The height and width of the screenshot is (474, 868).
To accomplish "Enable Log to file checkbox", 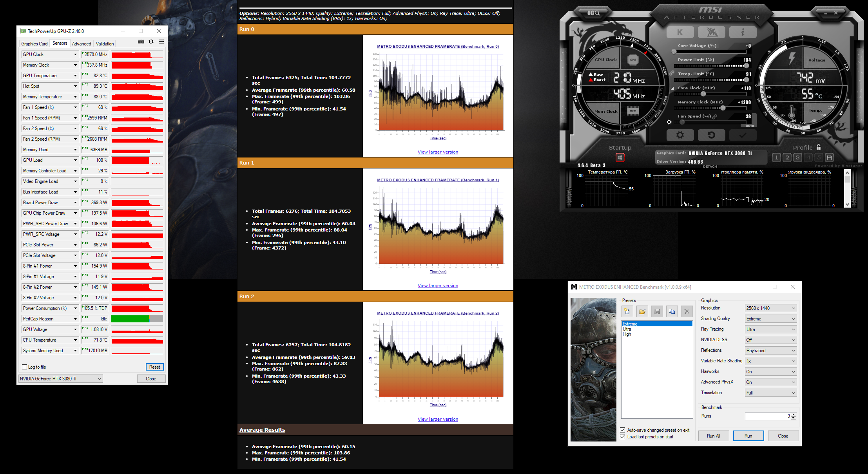I will pyautogui.click(x=25, y=367).
